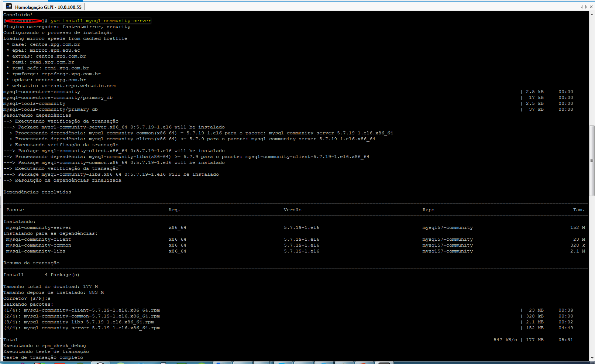The width and height of the screenshot is (595, 364).
Task: Click the scrollbar down arrow
Action: (x=592, y=358)
